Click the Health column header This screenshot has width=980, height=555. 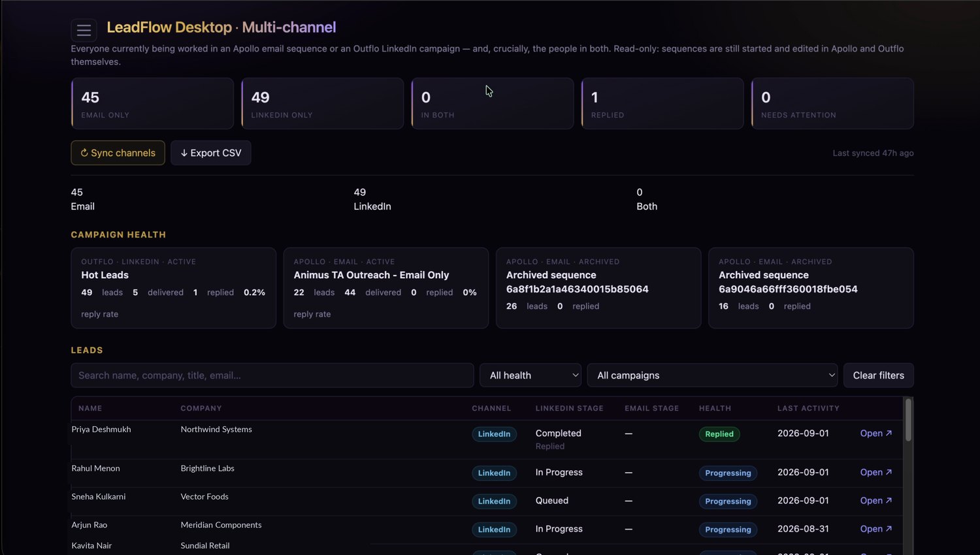point(715,409)
